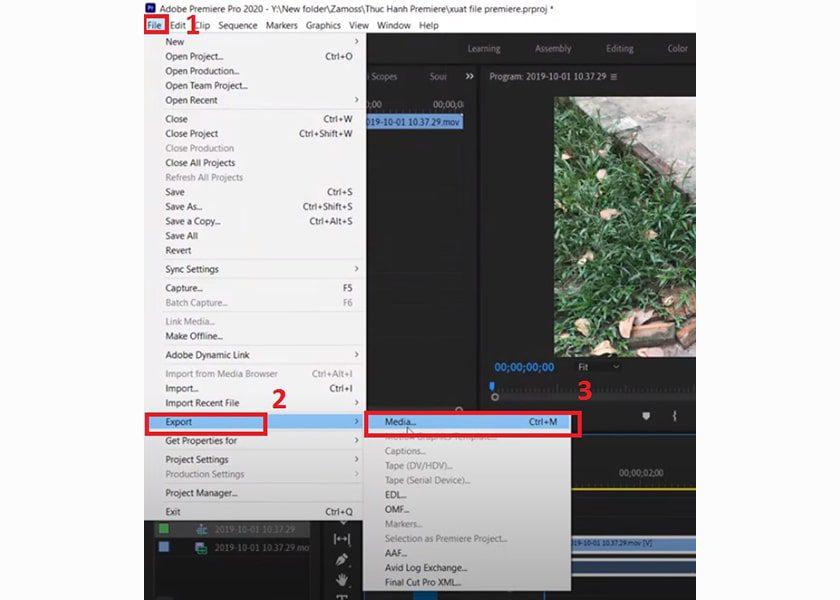Screen dimensions: 840x600
Task: Click Save As... in File menu
Action: (x=255, y=206)
